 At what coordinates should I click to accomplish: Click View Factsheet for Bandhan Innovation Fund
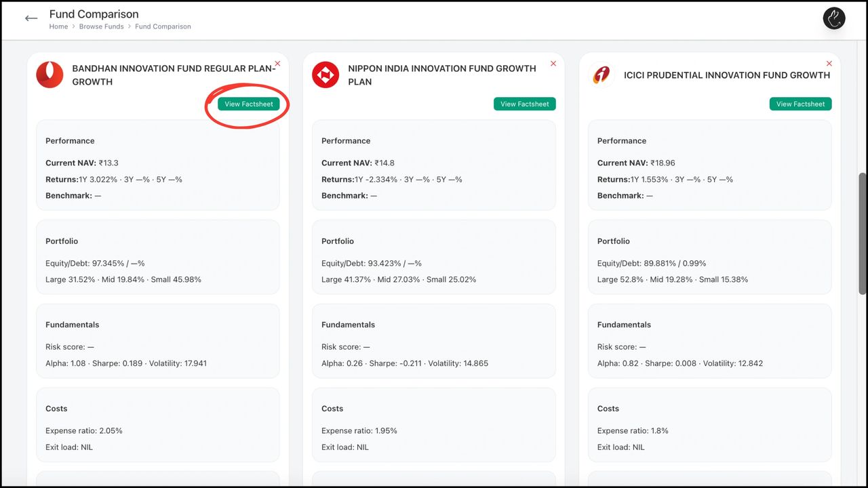click(248, 104)
